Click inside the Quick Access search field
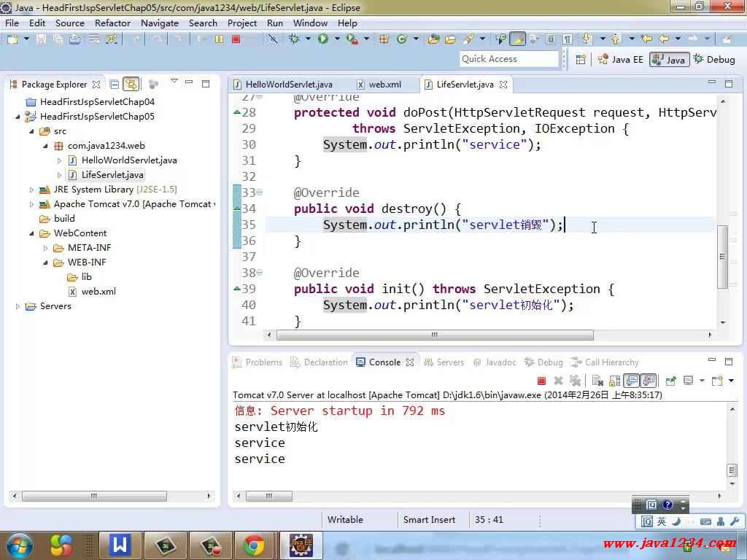Screen dimensions: 747x560 508,59
